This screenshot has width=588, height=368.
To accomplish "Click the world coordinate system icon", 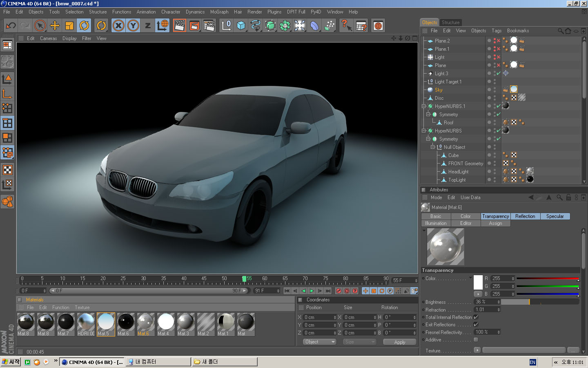I will [163, 25].
